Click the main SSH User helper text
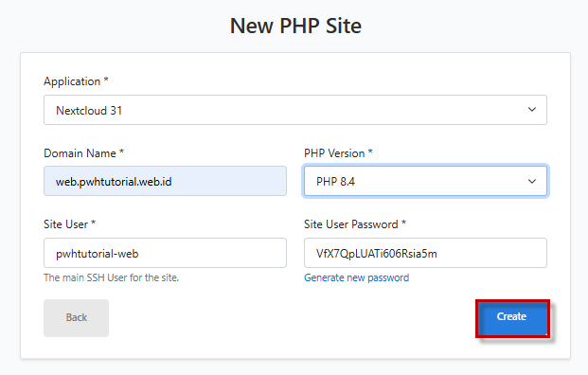 click(111, 277)
